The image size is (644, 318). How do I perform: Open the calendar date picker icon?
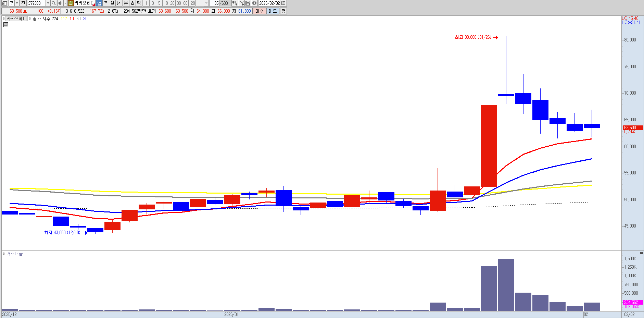click(x=283, y=3)
